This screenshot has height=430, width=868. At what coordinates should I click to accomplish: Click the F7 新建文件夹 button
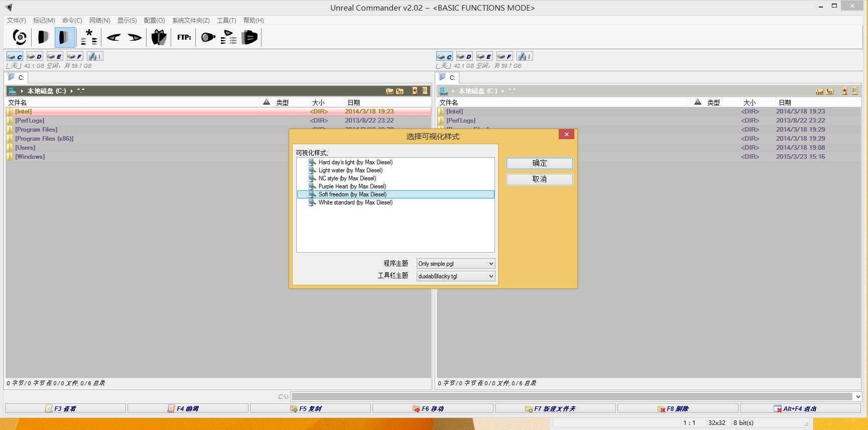click(x=555, y=408)
